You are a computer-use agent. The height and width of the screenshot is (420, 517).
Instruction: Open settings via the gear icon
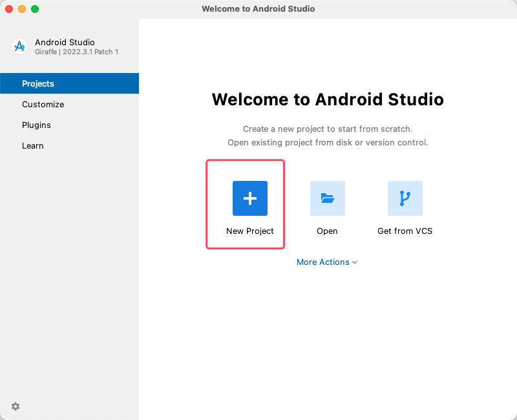16,406
